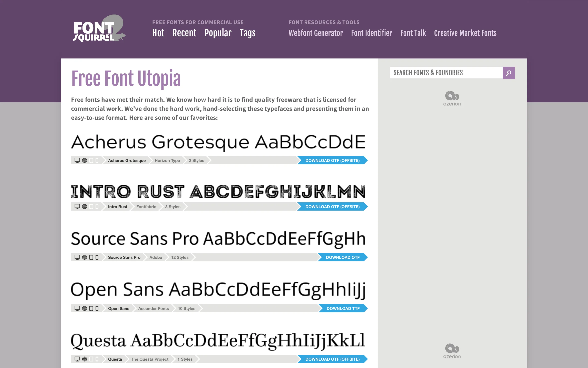
Task: Open the Questa font name link
Action: (x=115, y=359)
